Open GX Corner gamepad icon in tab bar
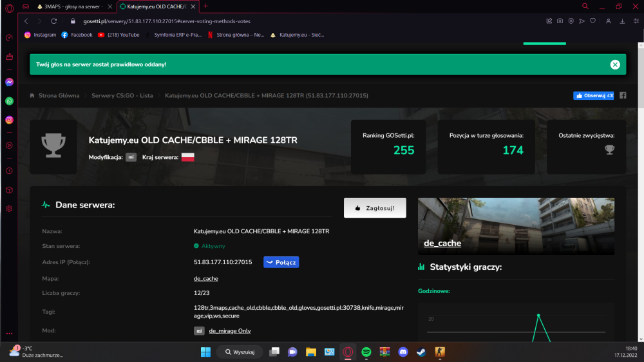The image size is (644, 362). [x=26, y=6]
